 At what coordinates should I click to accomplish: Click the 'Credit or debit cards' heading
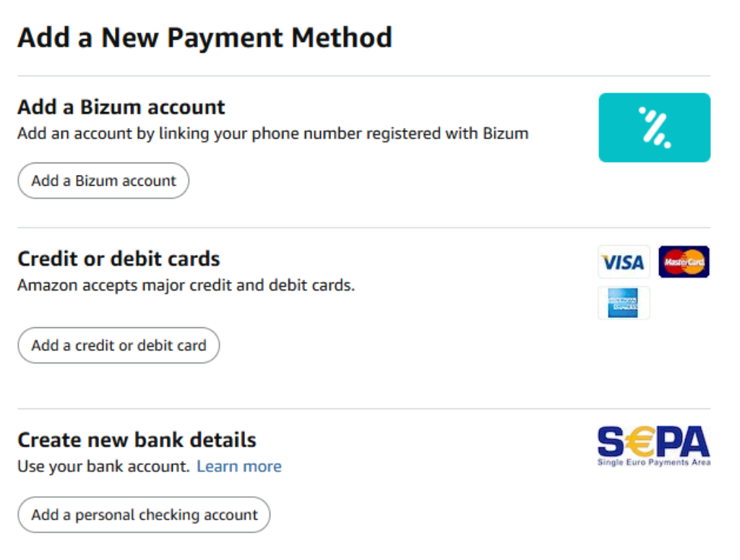pos(119,259)
